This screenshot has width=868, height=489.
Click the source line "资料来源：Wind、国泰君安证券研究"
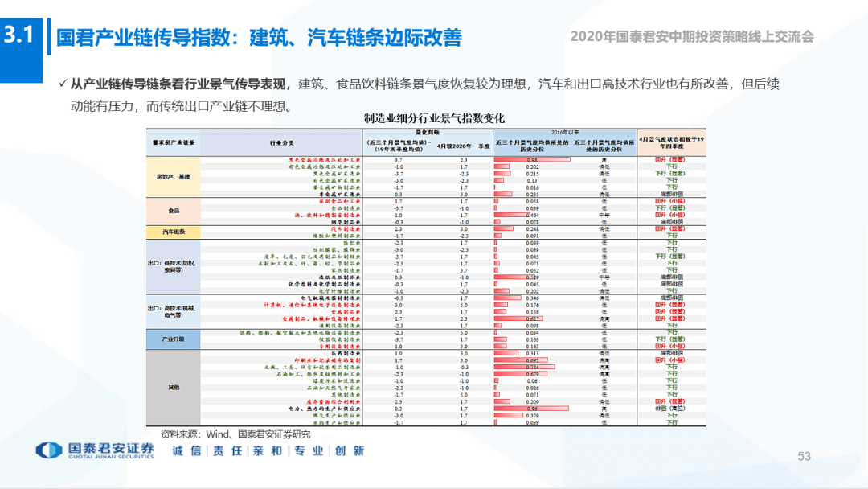(235, 434)
